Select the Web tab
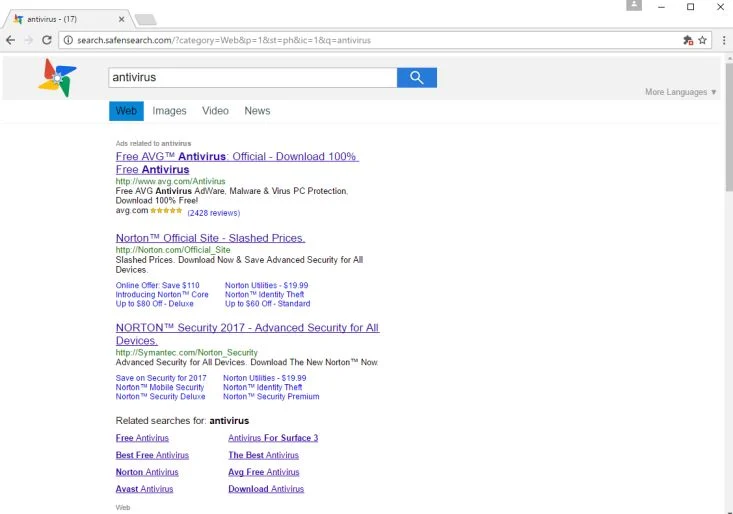Screen dimensions: 733x514 click(126, 111)
